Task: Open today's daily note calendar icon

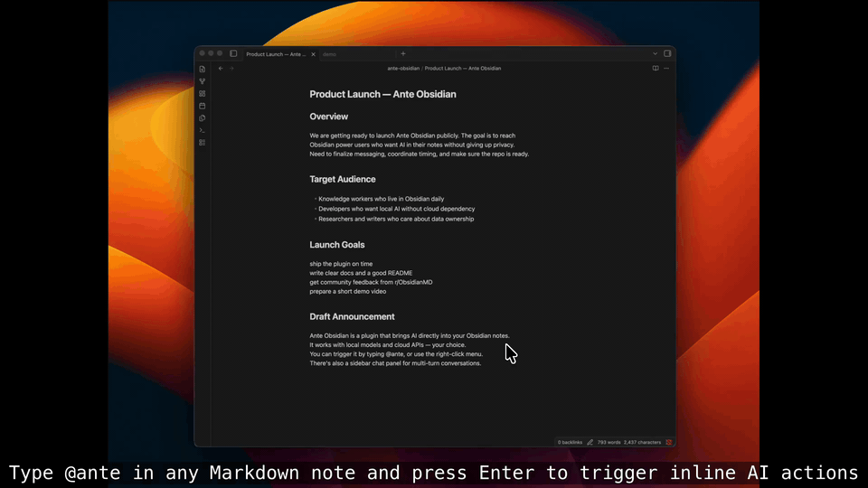Action: click(x=202, y=106)
